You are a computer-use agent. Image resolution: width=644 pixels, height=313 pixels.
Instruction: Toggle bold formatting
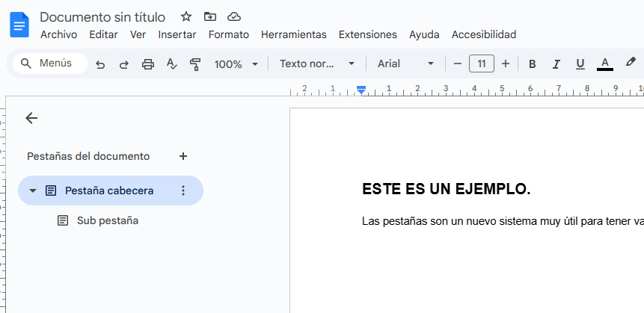click(x=533, y=64)
